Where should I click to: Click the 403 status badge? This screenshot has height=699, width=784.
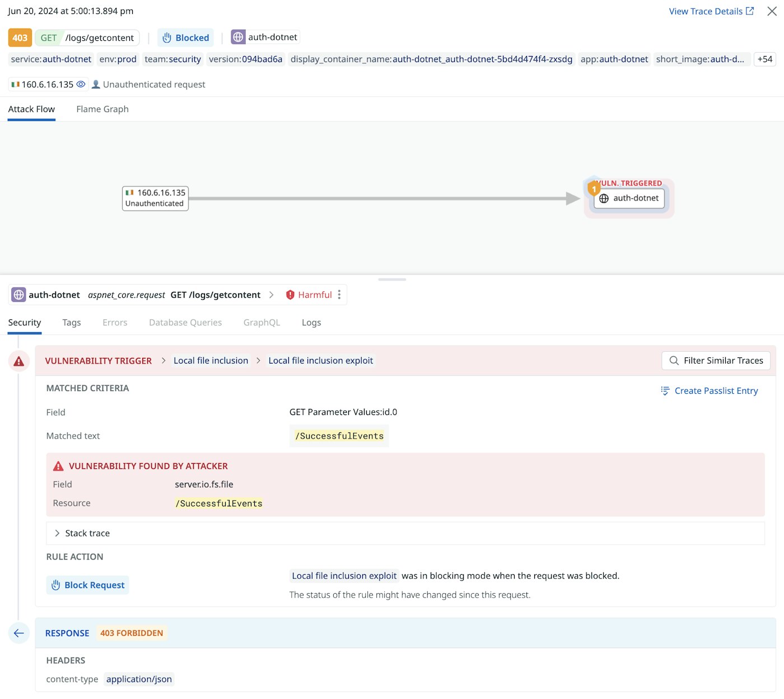click(x=20, y=38)
